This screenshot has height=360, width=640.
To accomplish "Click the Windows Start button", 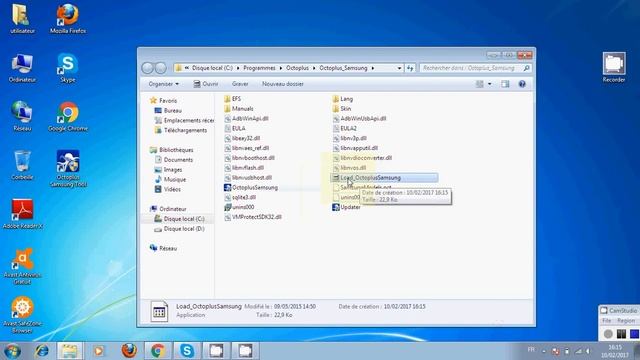I will tap(12, 351).
